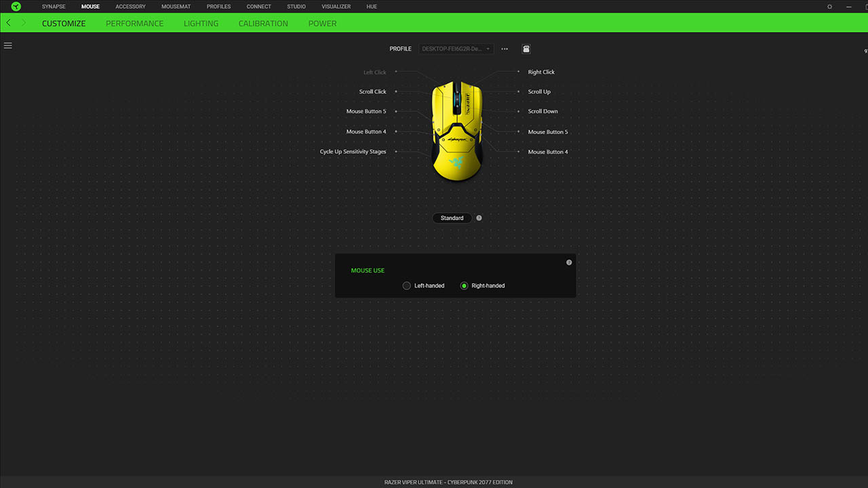
Task: Select Mouse Button 4 above Cycle Up Sensitivity
Action: coord(366,131)
